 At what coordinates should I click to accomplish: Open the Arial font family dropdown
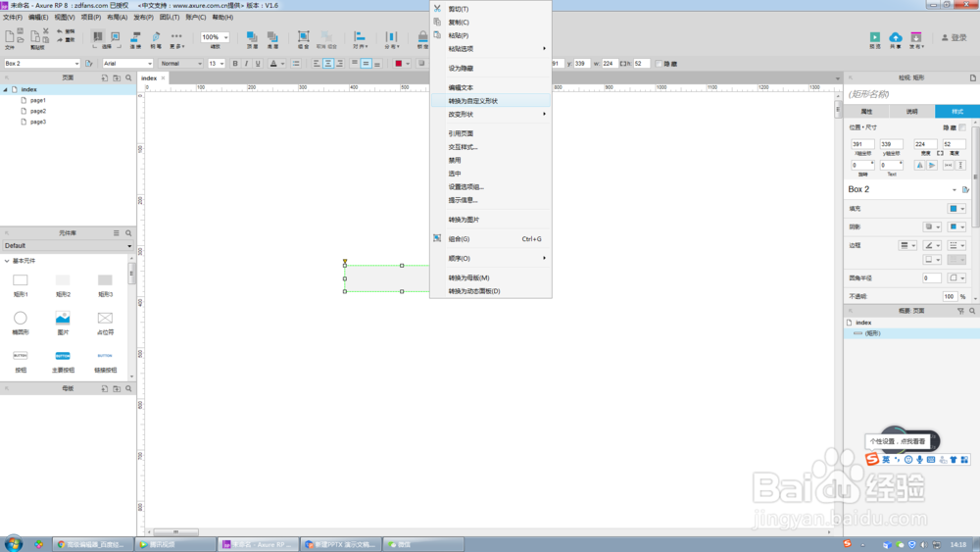(x=127, y=63)
